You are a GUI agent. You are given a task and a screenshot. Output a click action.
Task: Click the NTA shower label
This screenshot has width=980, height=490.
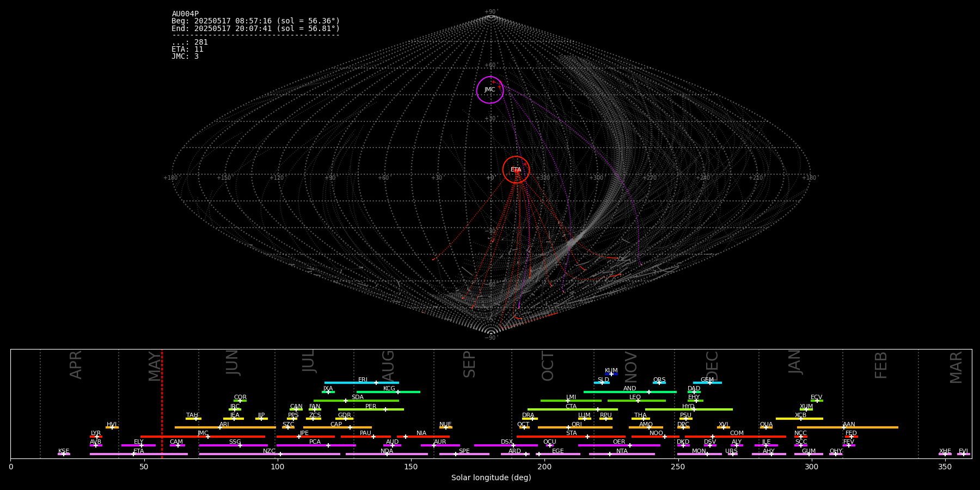click(622, 451)
